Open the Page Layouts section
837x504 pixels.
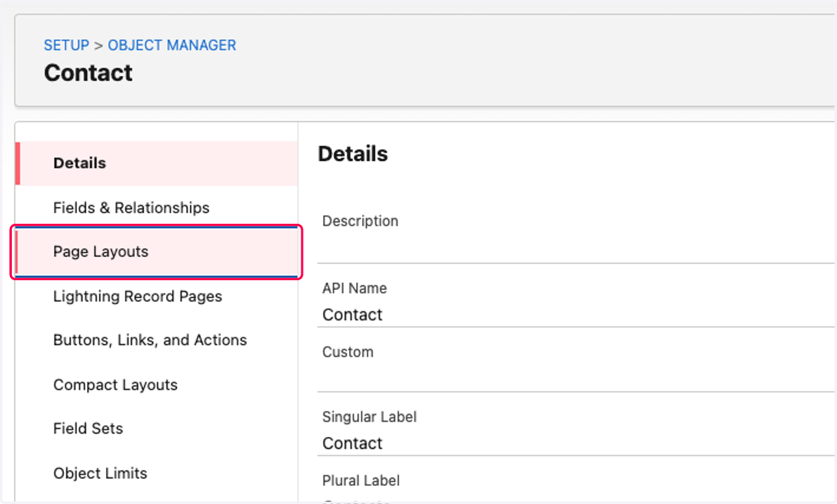pyautogui.click(x=157, y=252)
